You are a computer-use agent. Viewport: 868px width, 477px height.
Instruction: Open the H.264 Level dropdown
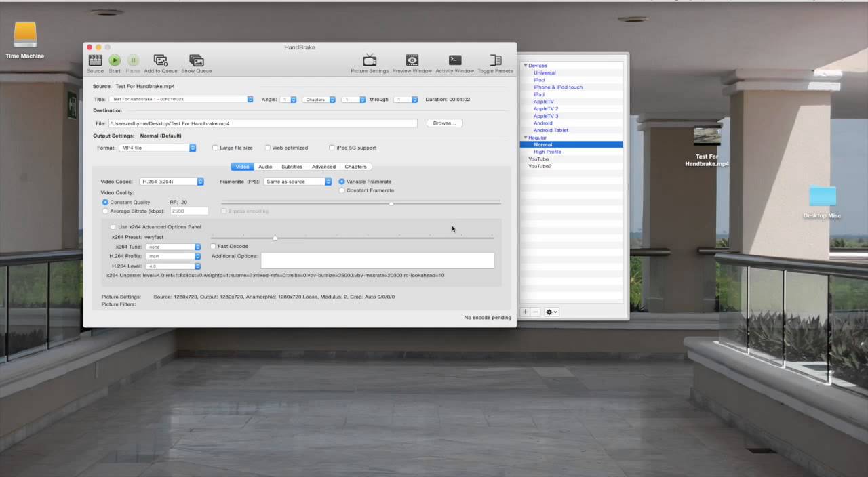click(x=174, y=266)
